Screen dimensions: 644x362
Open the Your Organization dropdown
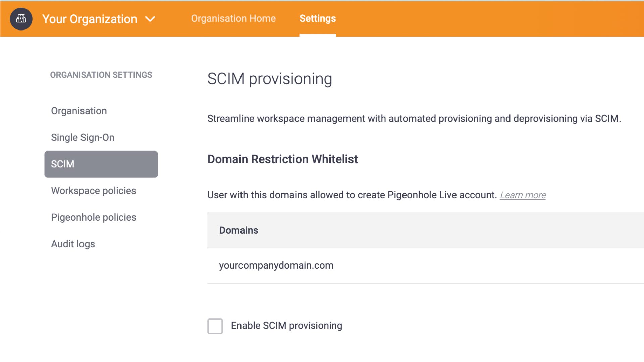click(90, 19)
